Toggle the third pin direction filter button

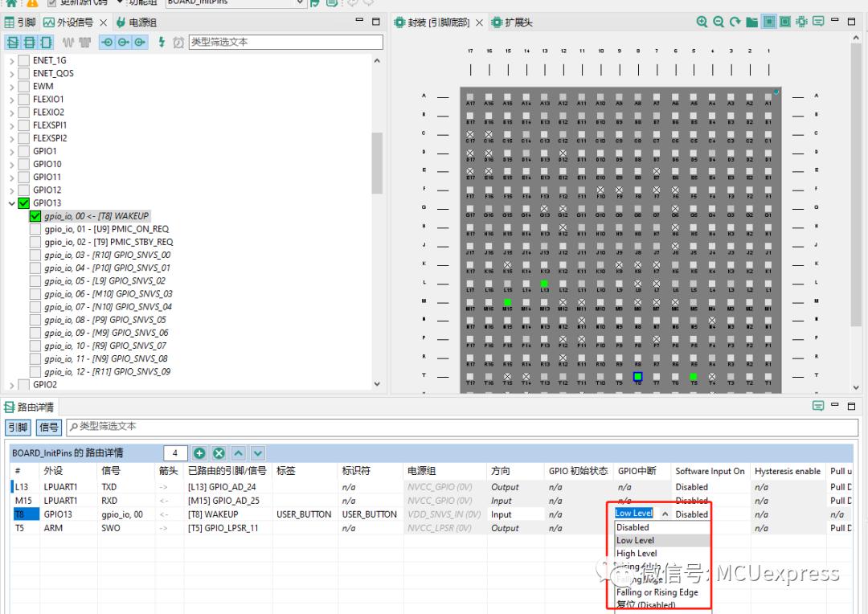140,42
